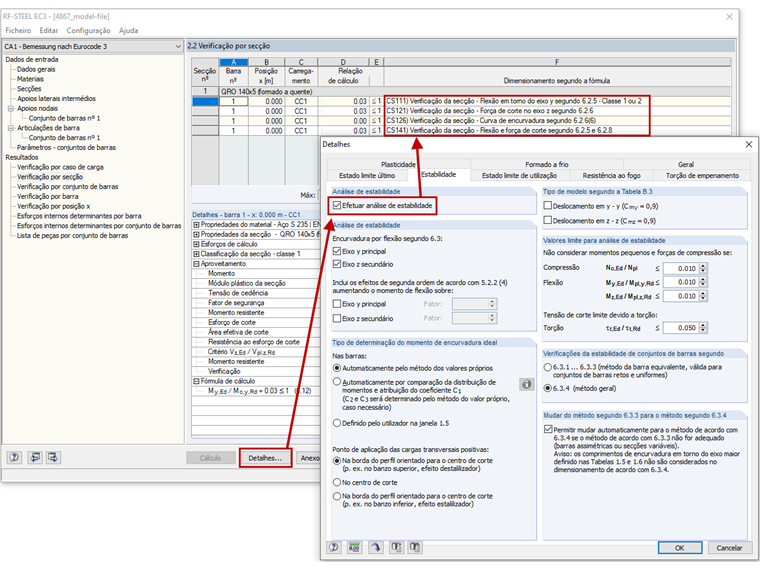Viewport: 760px width, 570px height.
Task: Enable Eixo y principal second order effects
Action: point(337,304)
